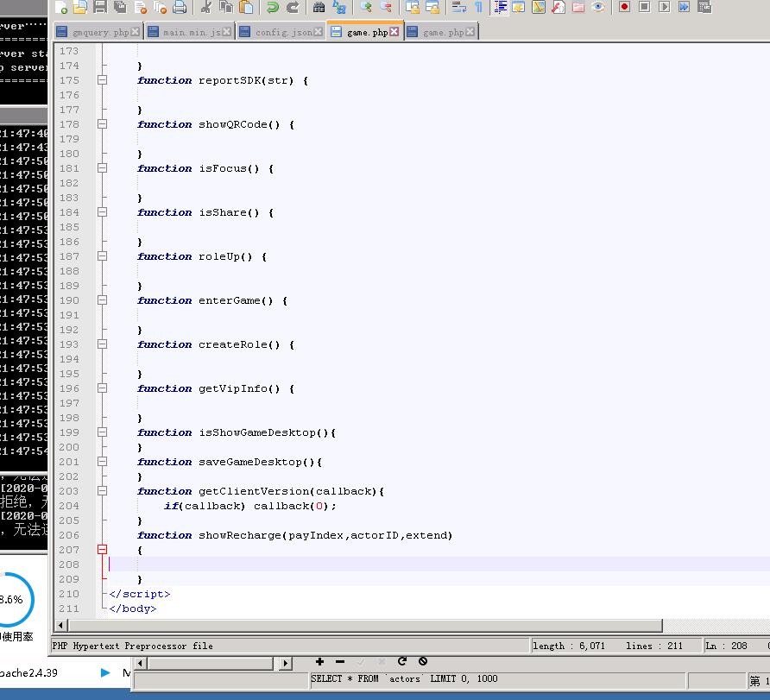Click the Paste clipboard icon

pyautogui.click(x=246, y=7)
